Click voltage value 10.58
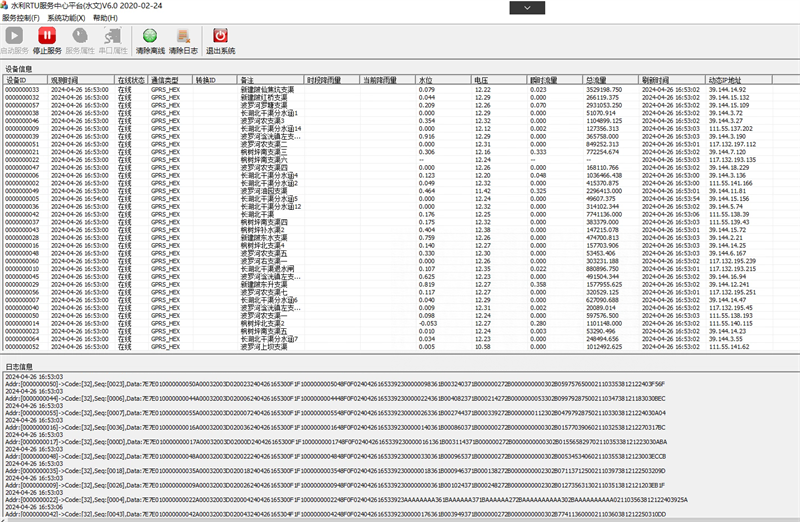The height and width of the screenshot is (522, 800). (x=483, y=347)
